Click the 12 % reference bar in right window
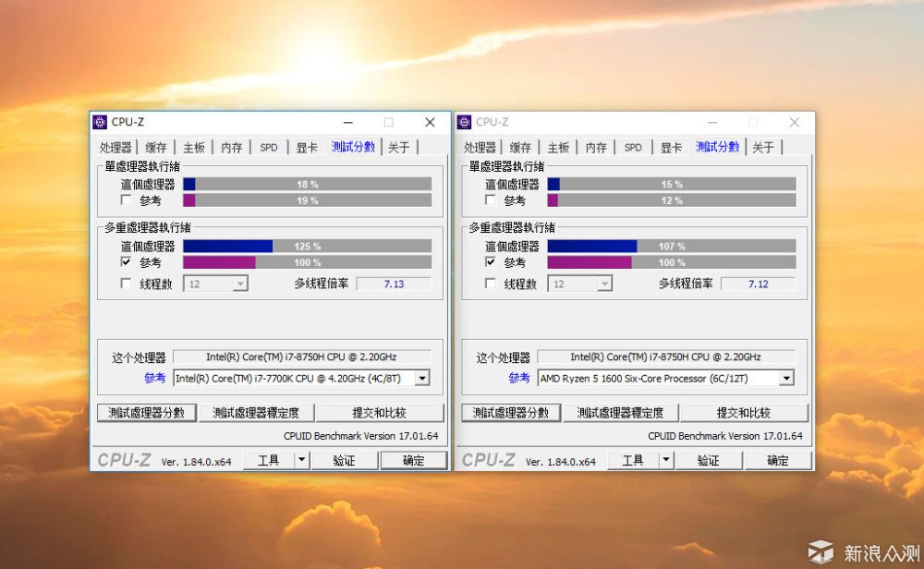Screen dimensions: 924x569 pos(671,200)
